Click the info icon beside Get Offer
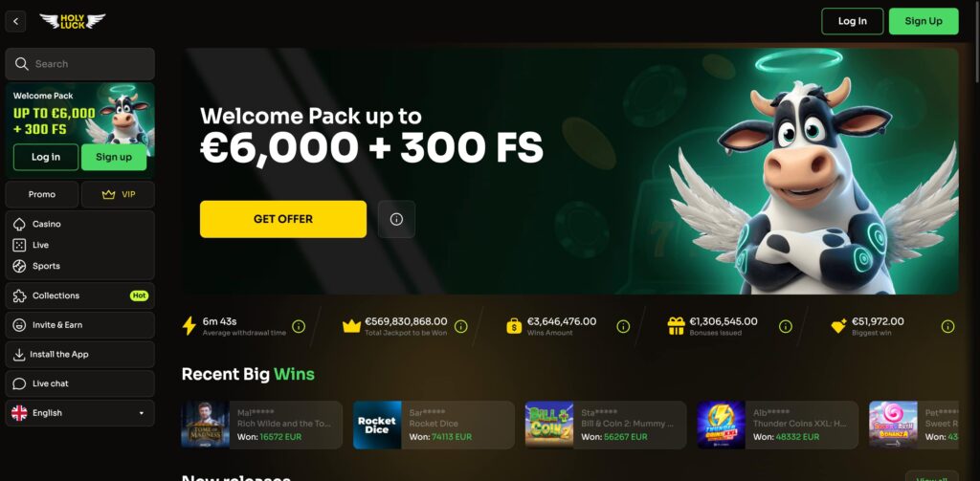 coord(396,219)
